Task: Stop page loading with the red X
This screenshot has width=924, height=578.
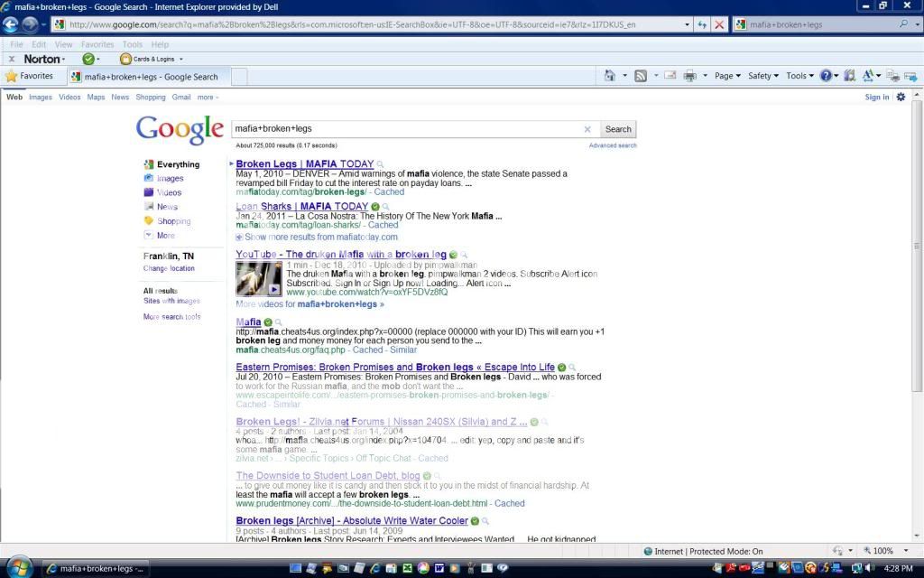Action: [x=719, y=24]
